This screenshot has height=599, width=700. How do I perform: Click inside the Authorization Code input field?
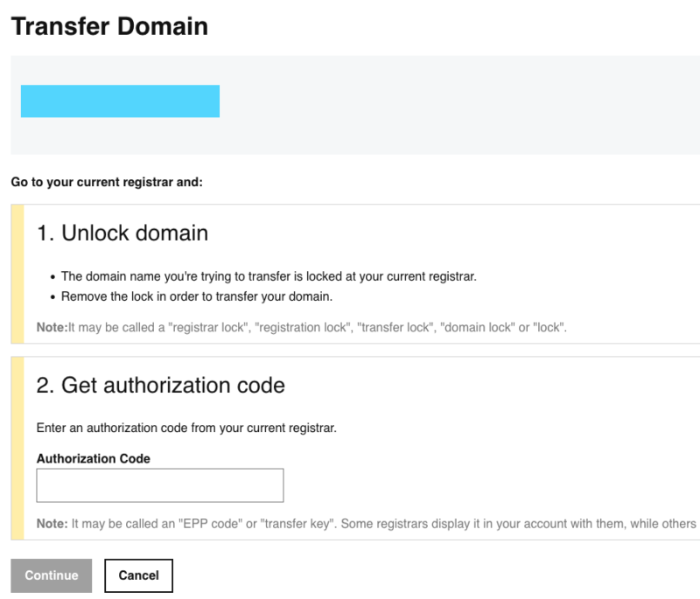coord(159,484)
